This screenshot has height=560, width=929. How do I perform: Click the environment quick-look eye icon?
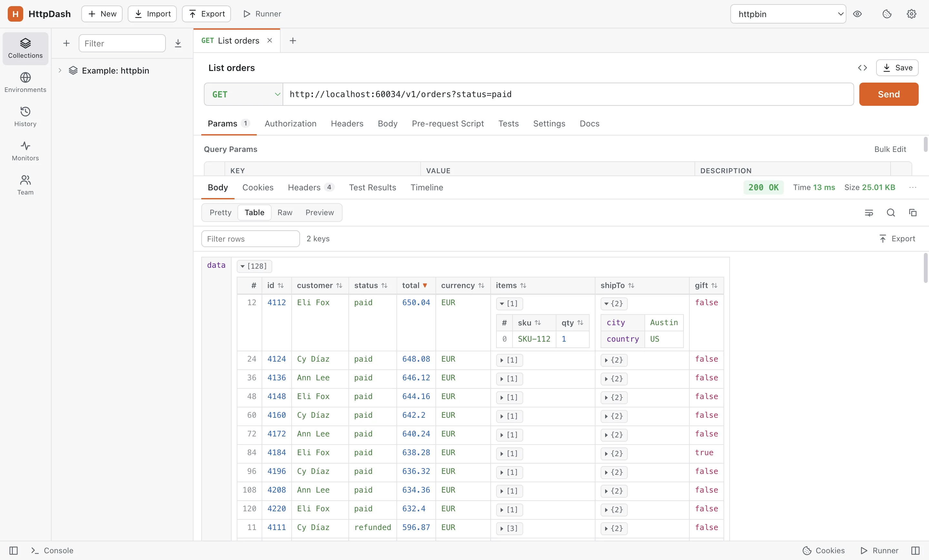[857, 14]
